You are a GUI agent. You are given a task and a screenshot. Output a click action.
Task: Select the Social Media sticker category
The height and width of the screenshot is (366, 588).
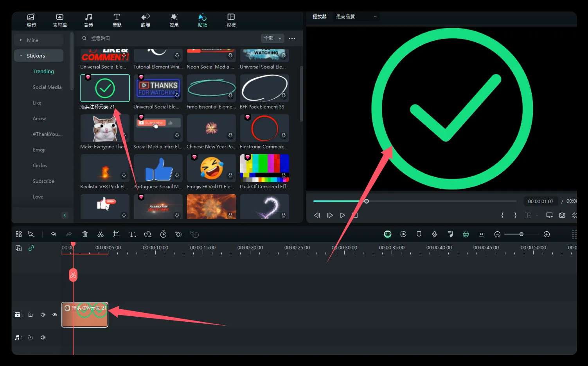tap(47, 87)
